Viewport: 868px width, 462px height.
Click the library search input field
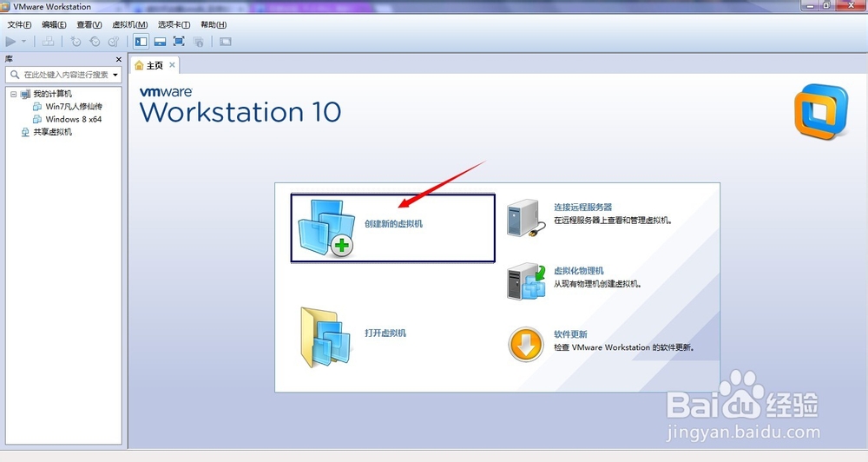coord(65,74)
